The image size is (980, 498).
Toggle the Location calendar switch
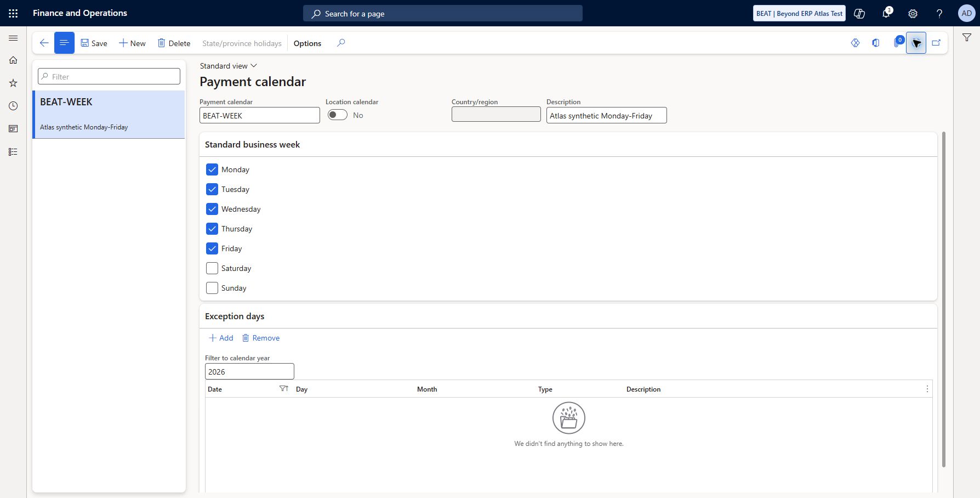click(338, 115)
